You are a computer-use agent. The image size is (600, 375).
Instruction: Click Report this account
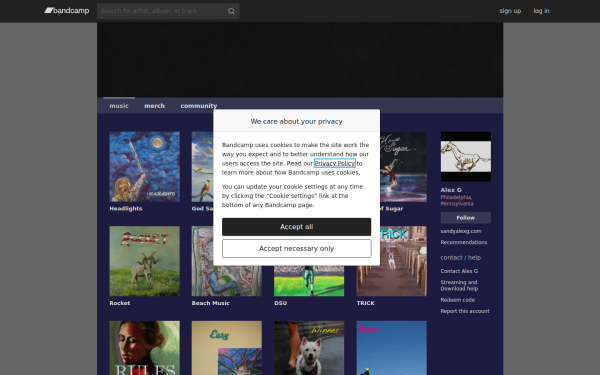(465, 311)
